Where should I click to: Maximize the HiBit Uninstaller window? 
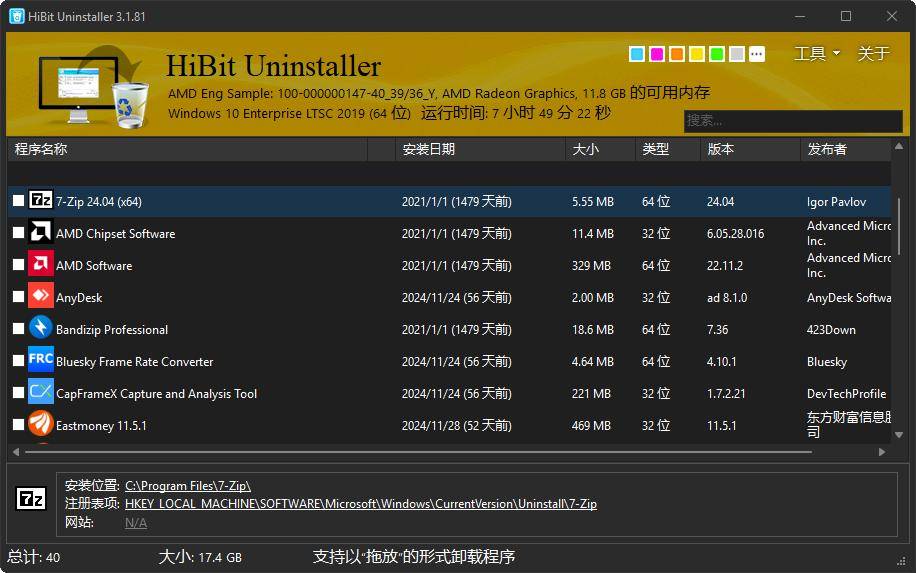(x=845, y=16)
